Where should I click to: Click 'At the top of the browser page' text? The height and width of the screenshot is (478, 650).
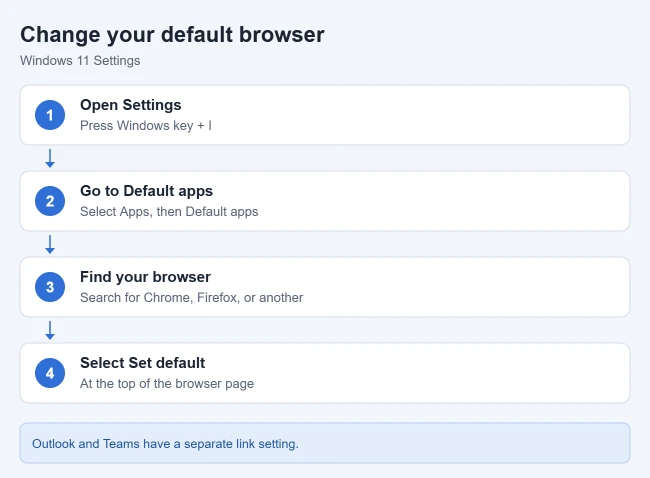point(167,384)
